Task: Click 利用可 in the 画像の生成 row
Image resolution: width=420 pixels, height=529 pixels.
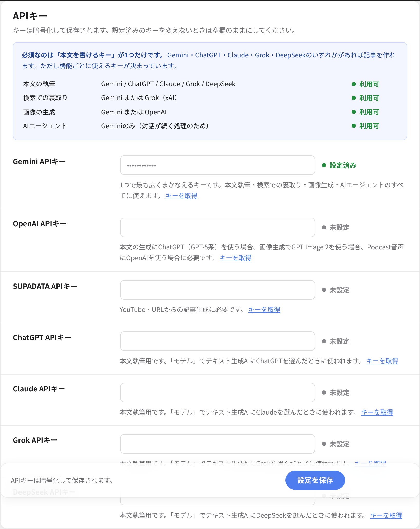Action: [366, 112]
